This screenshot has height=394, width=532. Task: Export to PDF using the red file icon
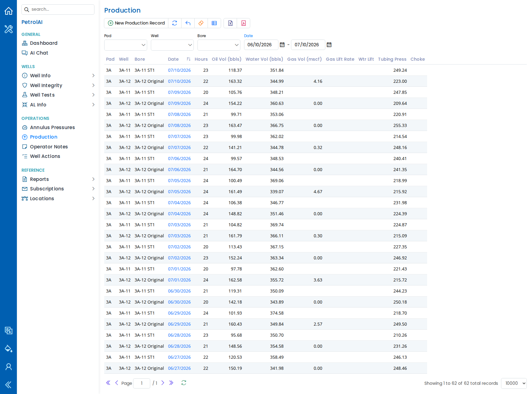point(243,23)
